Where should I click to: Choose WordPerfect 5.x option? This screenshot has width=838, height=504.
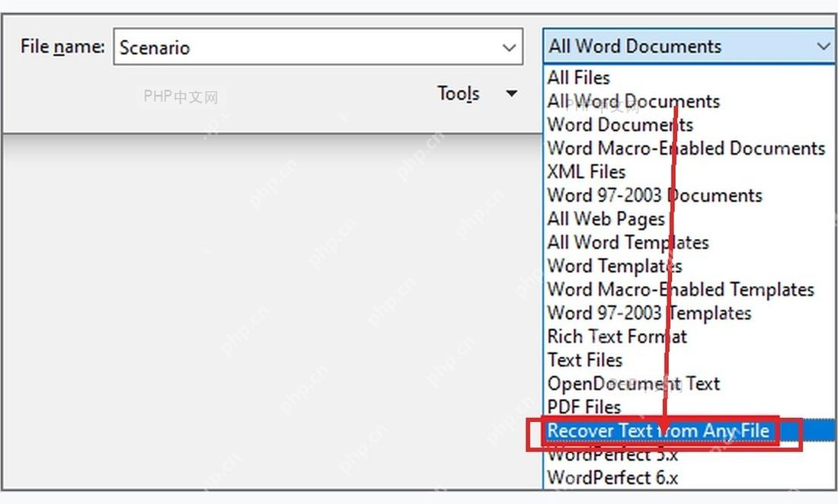click(689, 454)
